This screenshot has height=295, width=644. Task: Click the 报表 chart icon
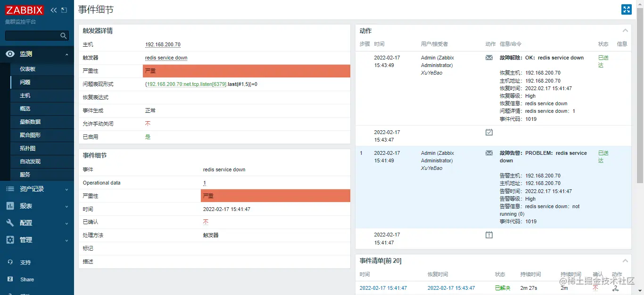pyautogui.click(x=10, y=206)
